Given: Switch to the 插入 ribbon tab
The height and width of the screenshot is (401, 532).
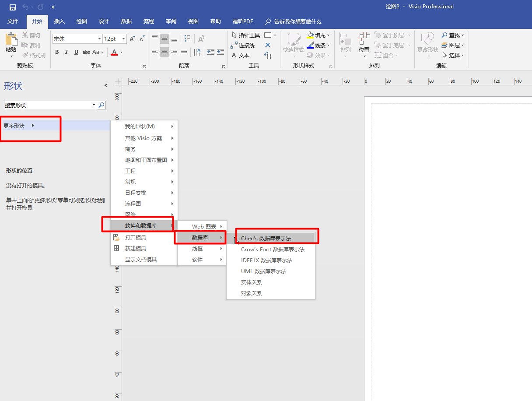Looking at the screenshot, I should 59,21.
